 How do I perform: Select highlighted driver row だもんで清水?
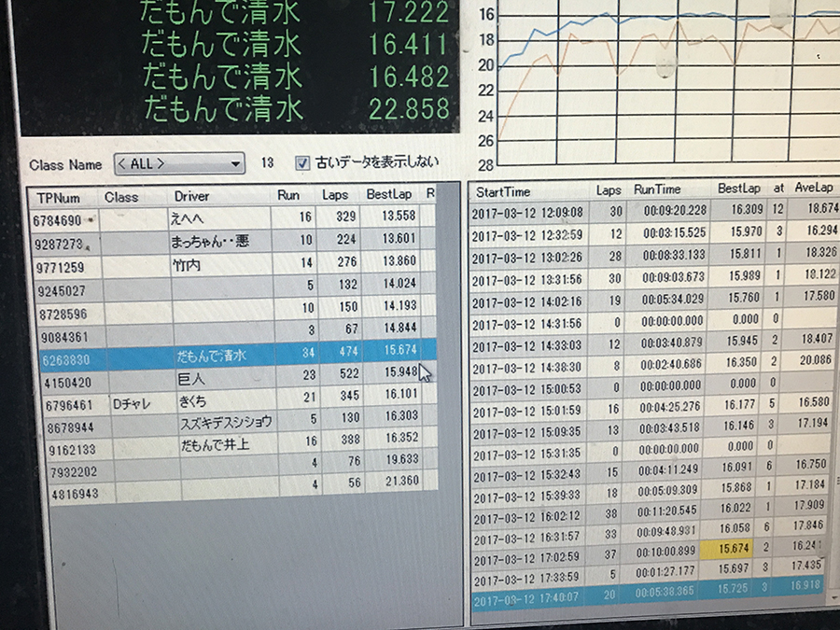click(x=240, y=355)
